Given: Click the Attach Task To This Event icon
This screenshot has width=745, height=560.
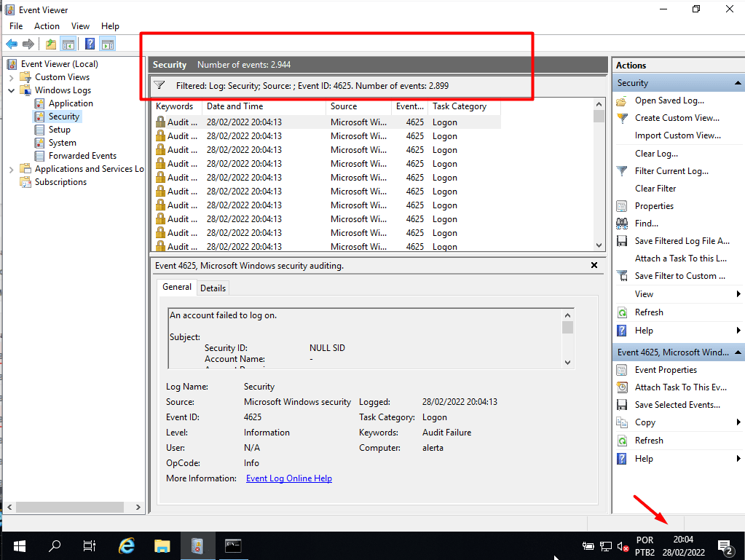Looking at the screenshot, I should (621, 387).
